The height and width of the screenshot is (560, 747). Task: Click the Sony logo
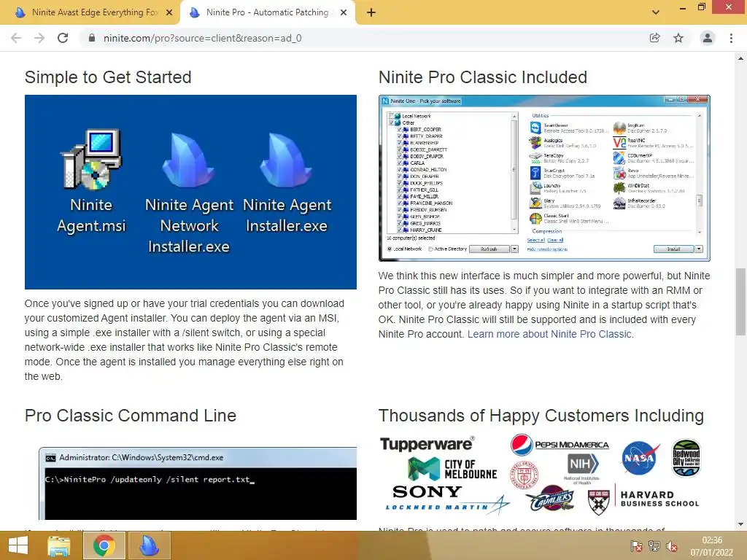(x=427, y=491)
